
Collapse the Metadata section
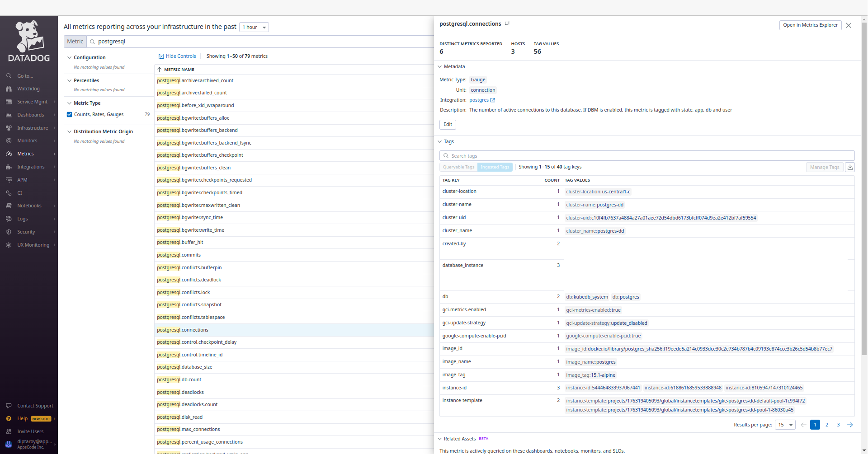440,66
